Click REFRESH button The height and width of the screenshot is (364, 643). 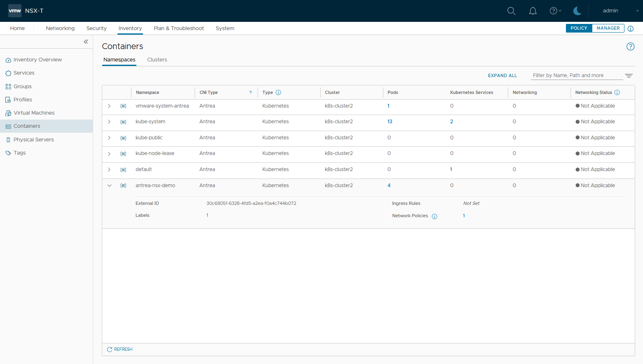coord(120,349)
